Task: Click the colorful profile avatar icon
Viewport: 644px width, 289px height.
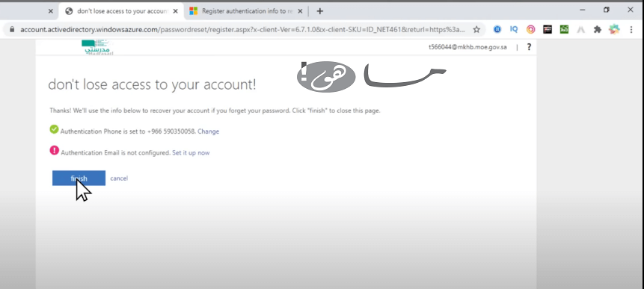Action: pyautogui.click(x=614, y=29)
